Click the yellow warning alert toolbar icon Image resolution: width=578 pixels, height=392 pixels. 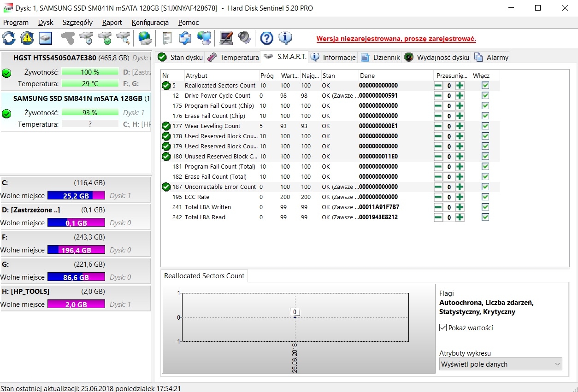[27, 38]
